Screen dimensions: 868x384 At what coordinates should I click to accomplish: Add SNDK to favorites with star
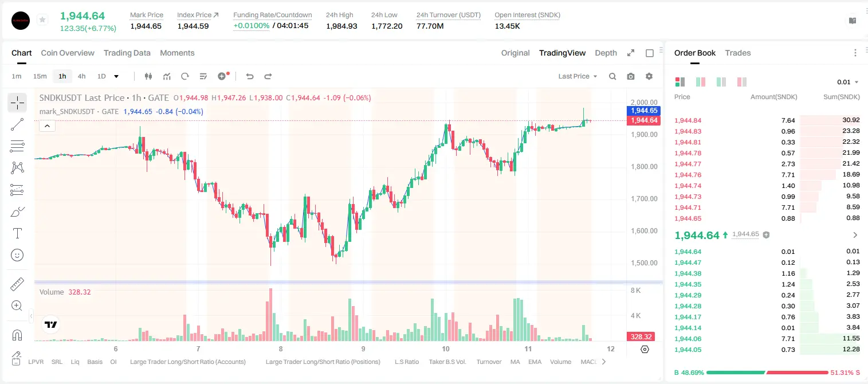pyautogui.click(x=42, y=20)
